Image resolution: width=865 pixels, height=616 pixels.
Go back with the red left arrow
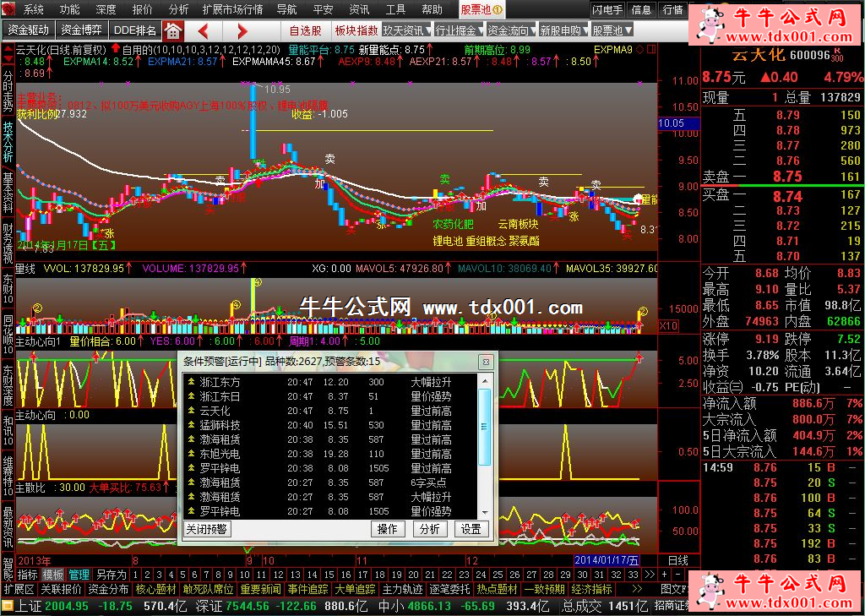point(203,31)
